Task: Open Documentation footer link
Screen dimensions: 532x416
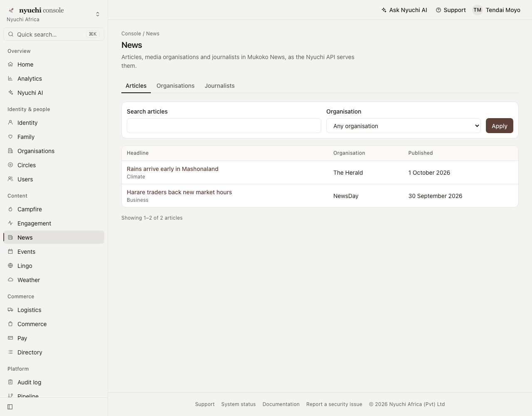Action: (x=281, y=404)
